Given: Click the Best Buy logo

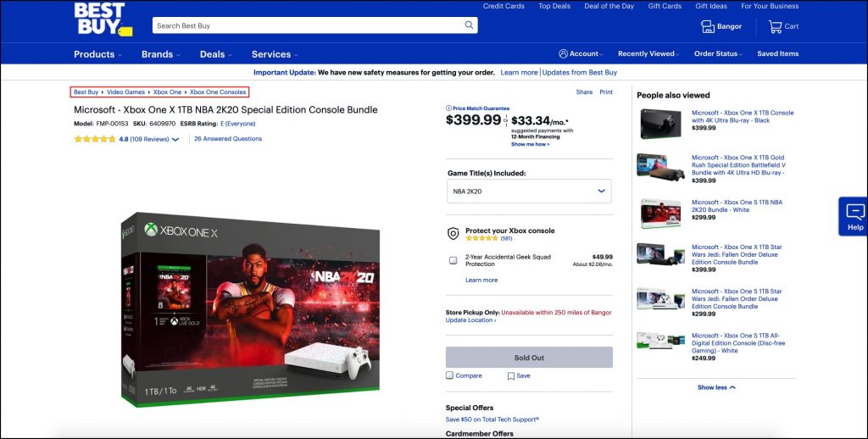Looking at the screenshot, I should point(101,19).
